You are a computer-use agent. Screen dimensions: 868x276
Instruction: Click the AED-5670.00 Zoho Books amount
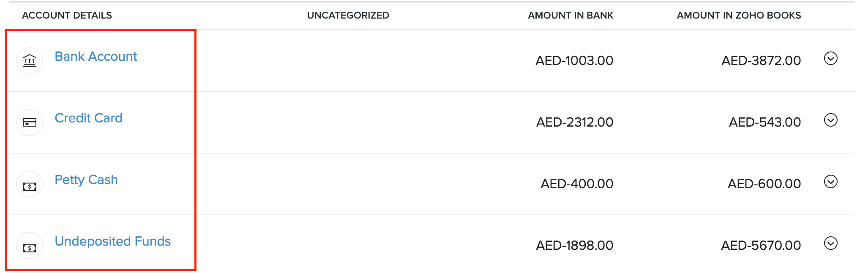click(x=761, y=246)
